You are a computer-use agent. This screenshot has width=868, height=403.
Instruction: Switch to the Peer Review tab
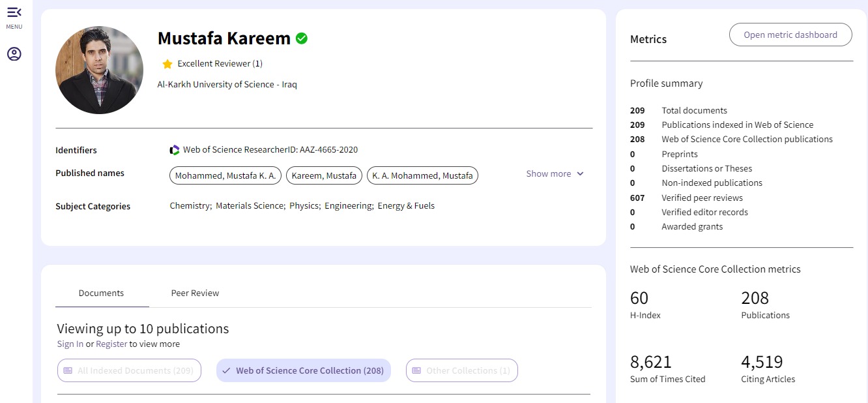point(195,293)
